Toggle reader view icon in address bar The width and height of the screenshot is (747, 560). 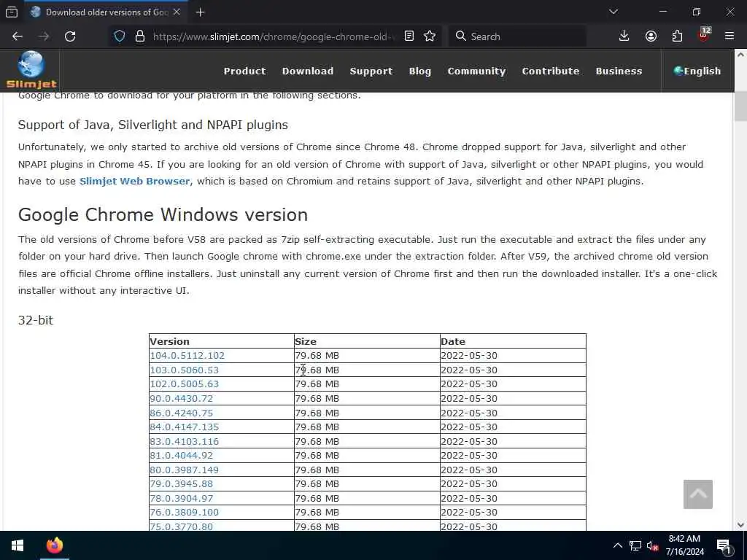point(409,36)
